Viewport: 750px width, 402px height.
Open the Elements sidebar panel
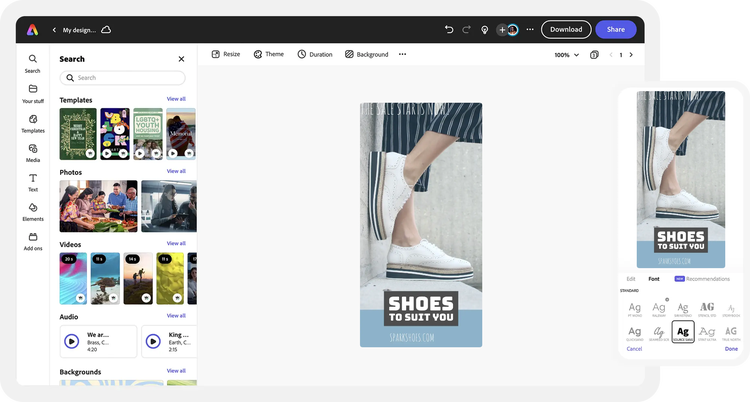point(33,211)
